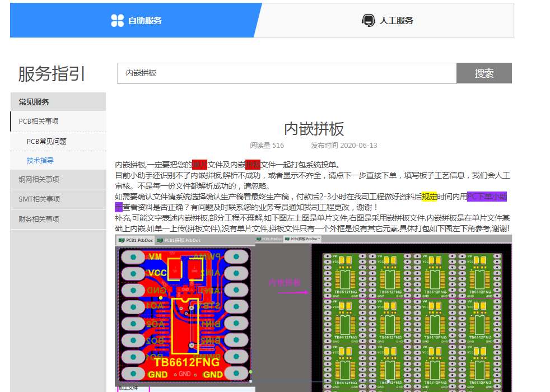Go to the 技术指导 sidebar link

coord(40,161)
